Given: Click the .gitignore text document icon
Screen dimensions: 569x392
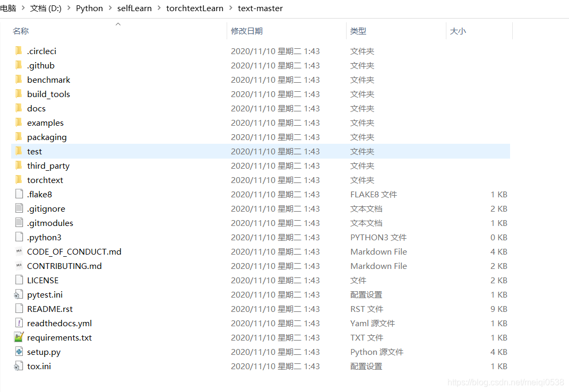Looking at the screenshot, I should (19, 208).
